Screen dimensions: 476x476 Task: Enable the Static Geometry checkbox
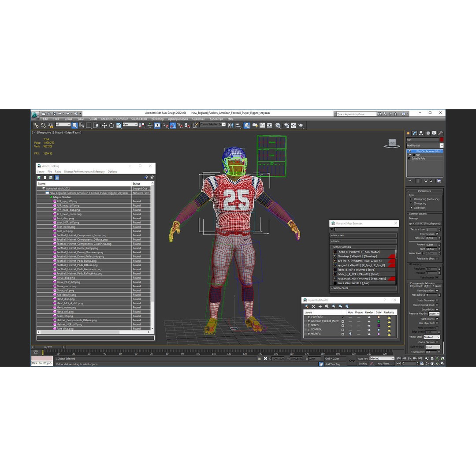(437, 300)
